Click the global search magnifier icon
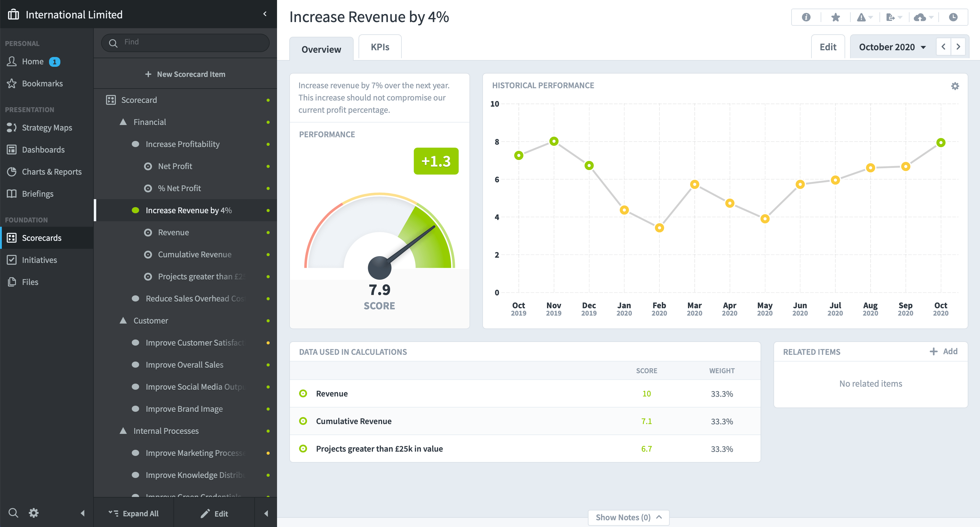980x527 pixels. coord(13,513)
